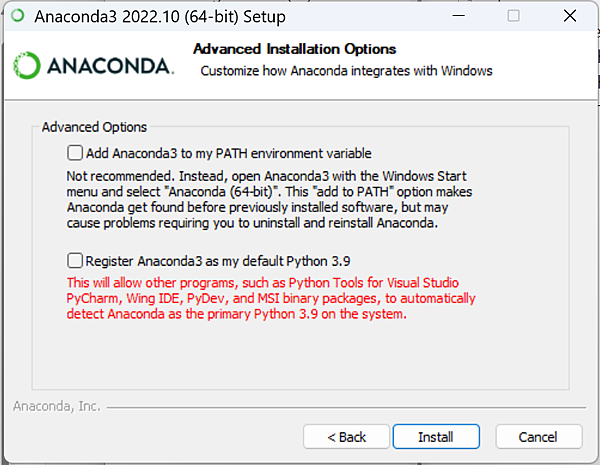The width and height of the screenshot is (600, 465).
Task: Close the setup window with the X
Action: pyautogui.click(x=570, y=16)
